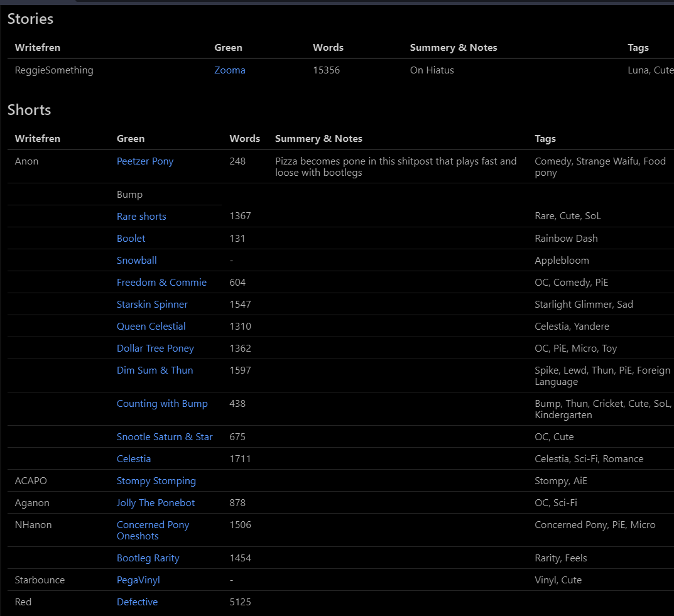Open the Jolly The Ponebot link
Image resolution: width=674 pixels, height=616 pixels.
[x=156, y=502]
